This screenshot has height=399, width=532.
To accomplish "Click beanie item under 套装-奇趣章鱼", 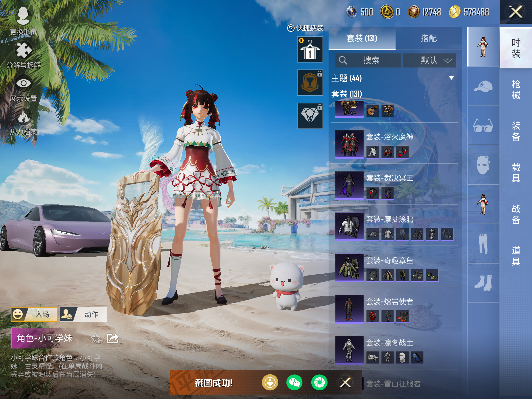I will [x=373, y=275].
